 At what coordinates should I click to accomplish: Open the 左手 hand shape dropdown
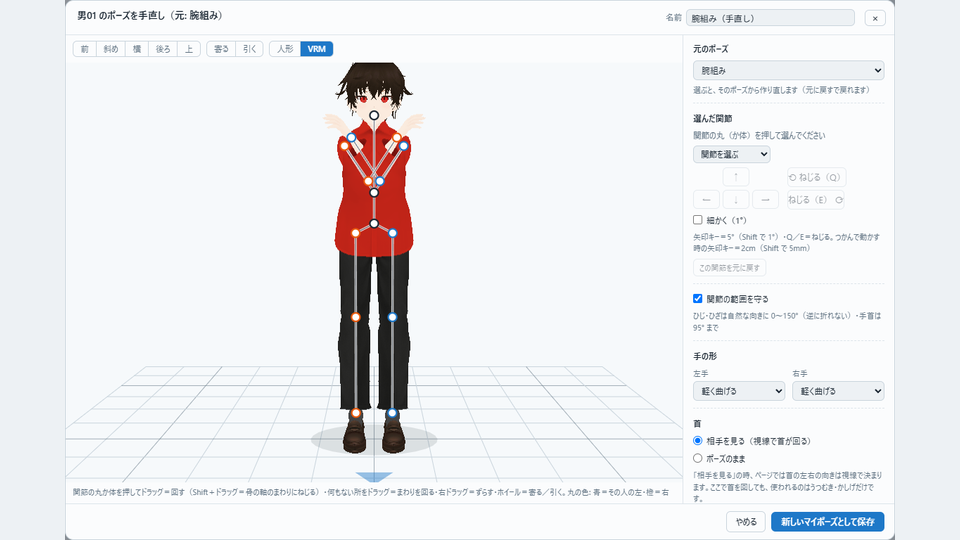[x=739, y=391]
